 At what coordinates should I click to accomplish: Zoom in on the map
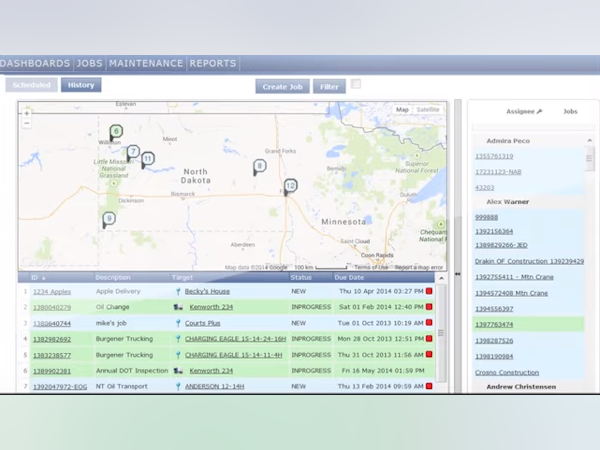point(26,114)
